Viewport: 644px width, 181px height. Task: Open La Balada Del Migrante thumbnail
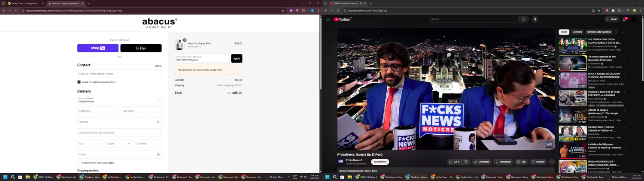tap(573, 150)
